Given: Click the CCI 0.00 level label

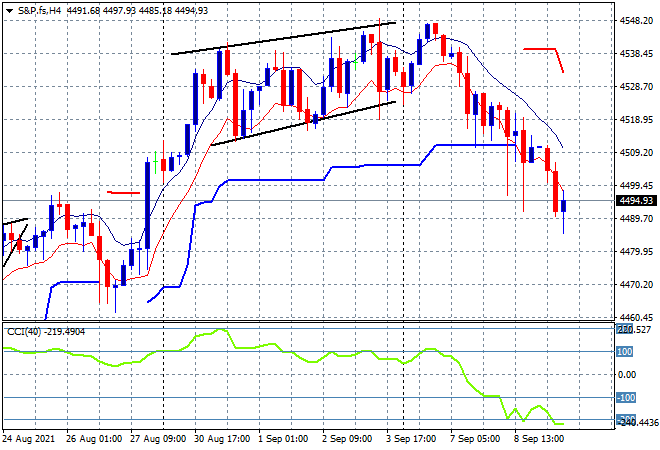Looking at the screenshot, I should 627,375.
